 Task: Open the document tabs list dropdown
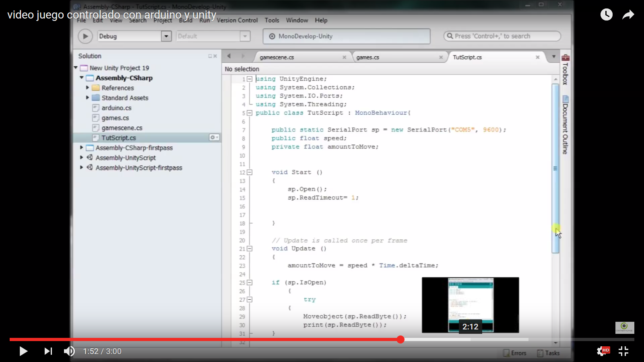point(554,57)
